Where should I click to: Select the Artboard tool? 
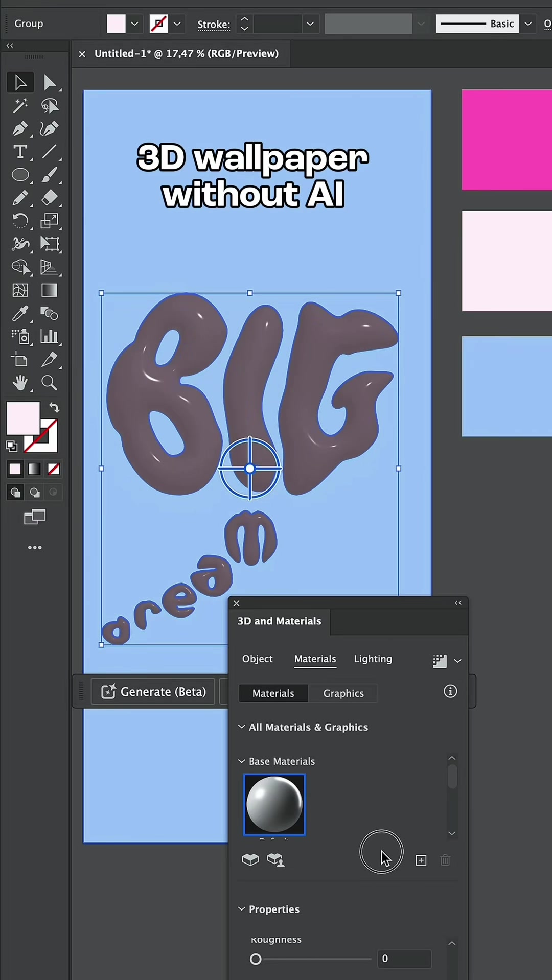[x=20, y=360]
